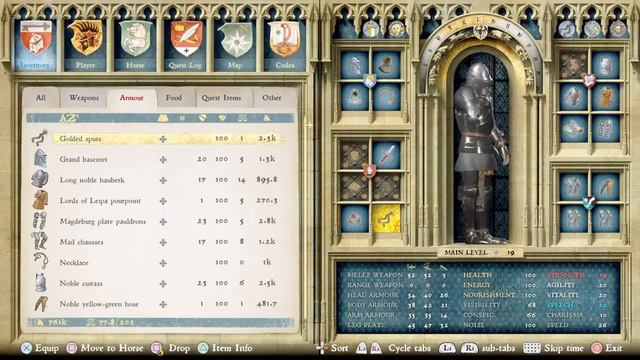Click the Sort button prompt
Screen dimensions: 640x360
(333, 348)
